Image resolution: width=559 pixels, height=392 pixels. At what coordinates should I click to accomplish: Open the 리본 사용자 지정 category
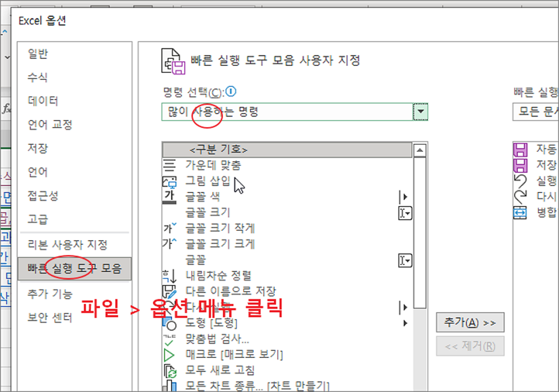click(x=68, y=245)
